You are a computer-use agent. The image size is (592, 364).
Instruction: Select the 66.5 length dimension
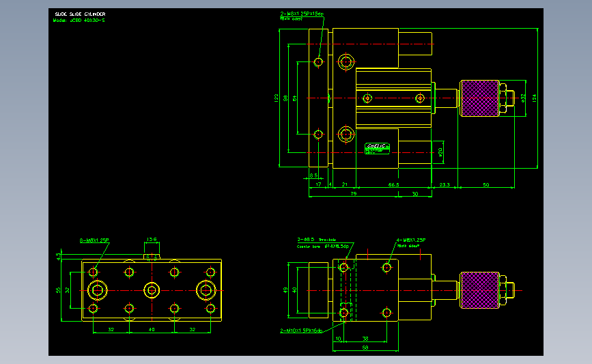point(393,184)
